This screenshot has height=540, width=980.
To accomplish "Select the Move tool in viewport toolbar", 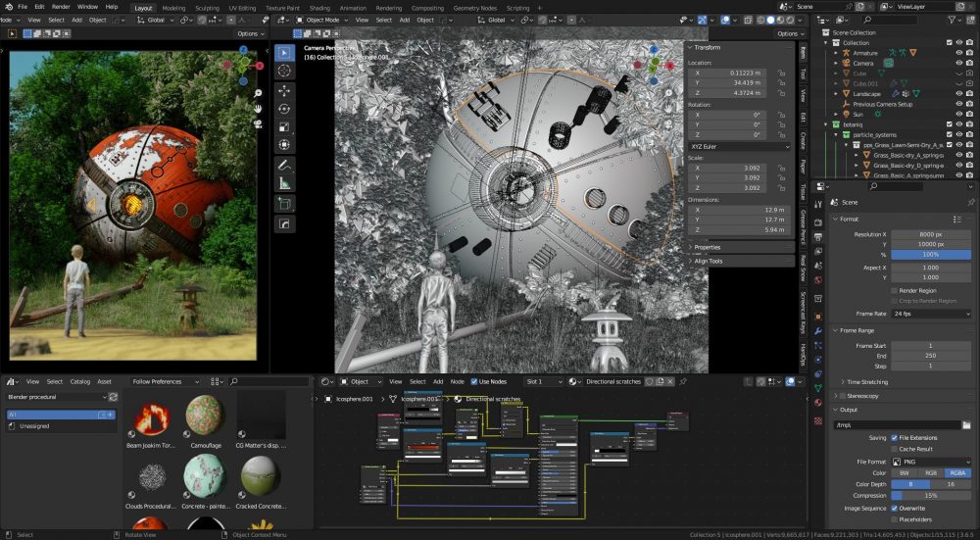I will point(284,90).
